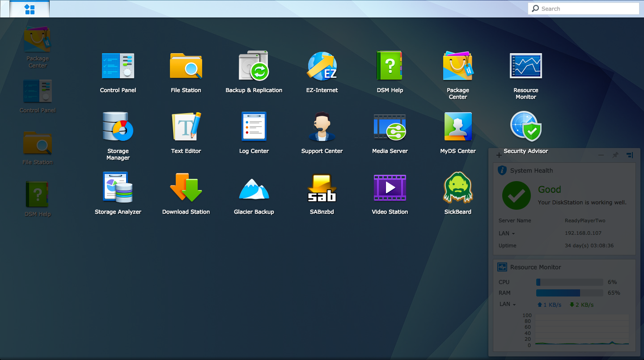
Task: Expand the LAN dropdown in Resource Monitor widget
Action: click(508, 304)
